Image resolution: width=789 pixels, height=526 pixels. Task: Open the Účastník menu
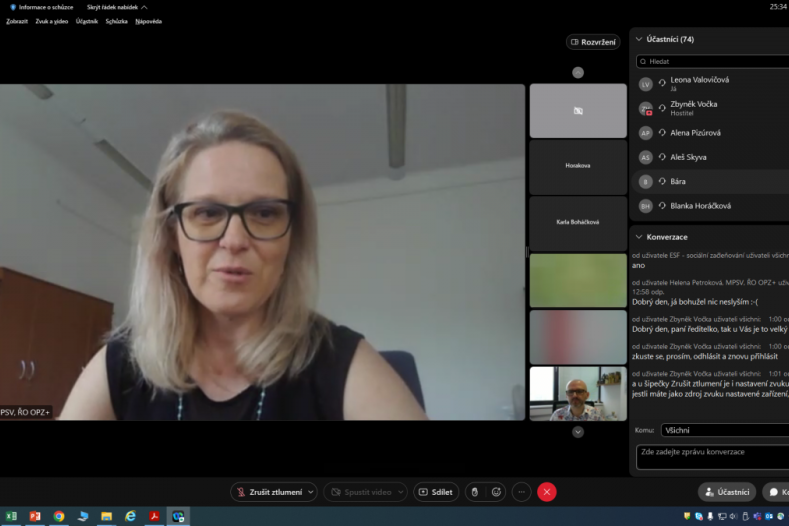coord(87,21)
